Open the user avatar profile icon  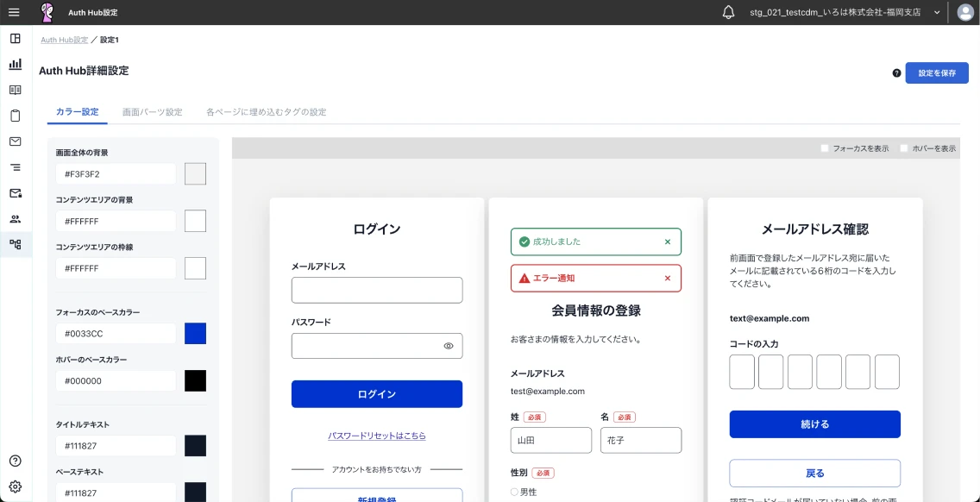pyautogui.click(x=965, y=12)
